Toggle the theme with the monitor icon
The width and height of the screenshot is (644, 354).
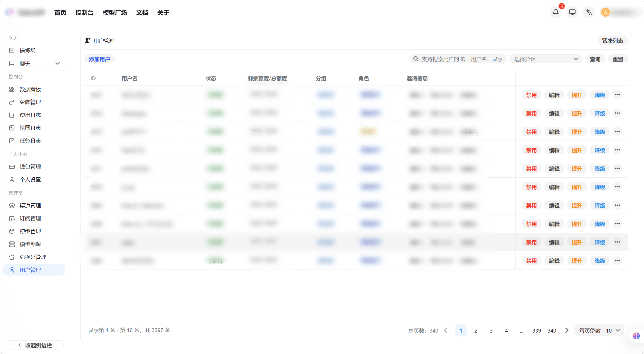(x=572, y=12)
